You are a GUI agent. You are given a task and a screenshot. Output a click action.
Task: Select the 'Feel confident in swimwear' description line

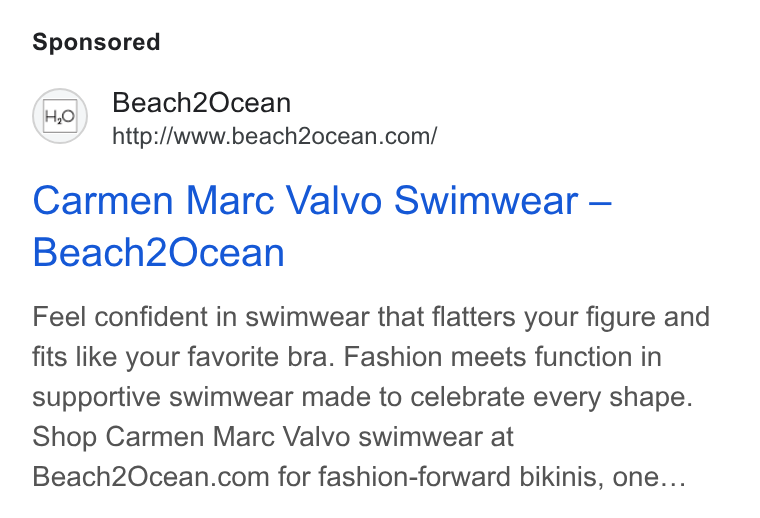click(371, 317)
